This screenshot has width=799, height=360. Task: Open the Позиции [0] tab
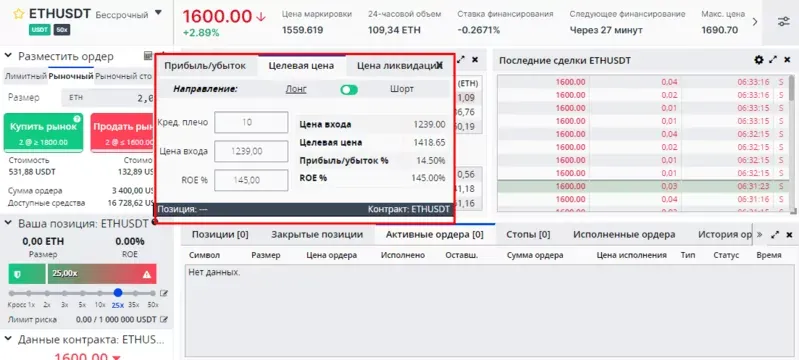click(220, 235)
